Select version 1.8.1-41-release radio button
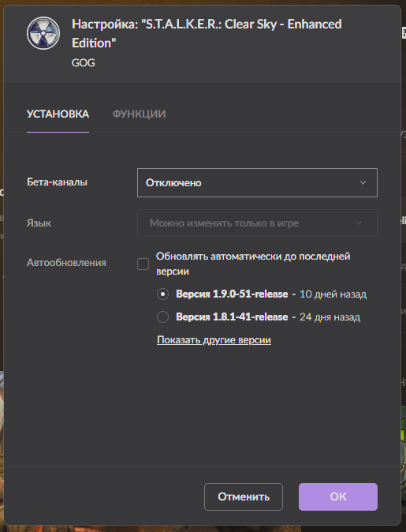Viewport: 406px width, 532px height. click(162, 317)
